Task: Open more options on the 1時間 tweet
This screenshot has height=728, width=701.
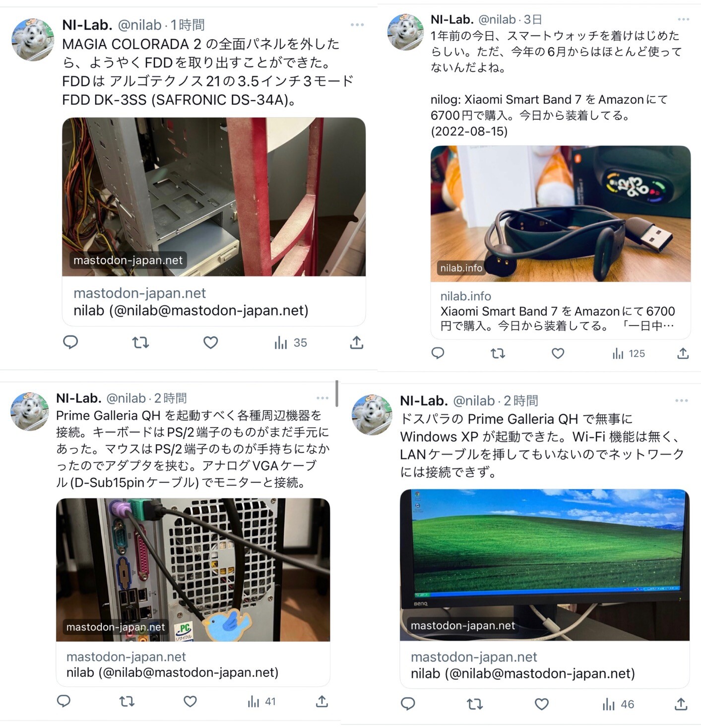Action: point(357,25)
